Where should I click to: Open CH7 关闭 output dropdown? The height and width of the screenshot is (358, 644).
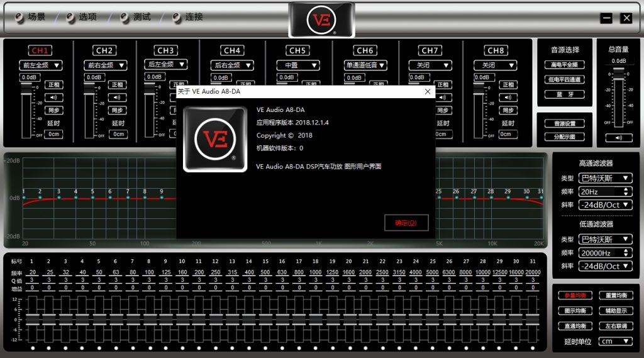pyautogui.click(x=430, y=65)
